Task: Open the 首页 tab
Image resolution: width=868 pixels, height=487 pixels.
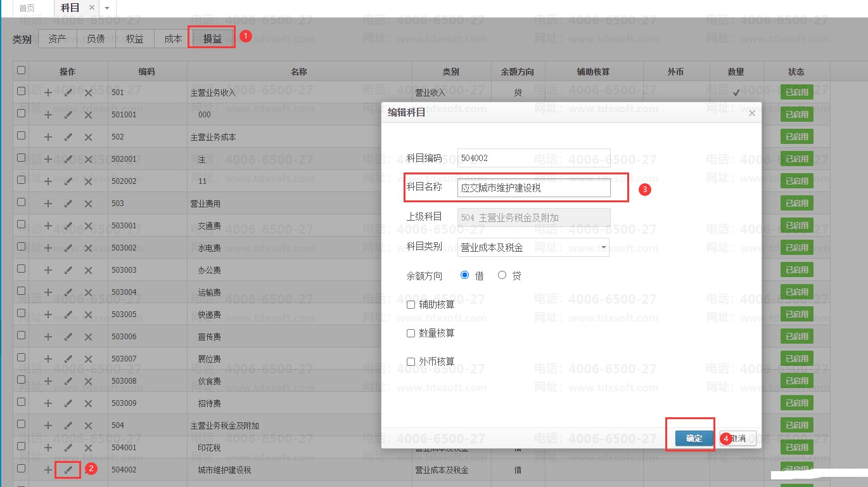Action: (27, 8)
